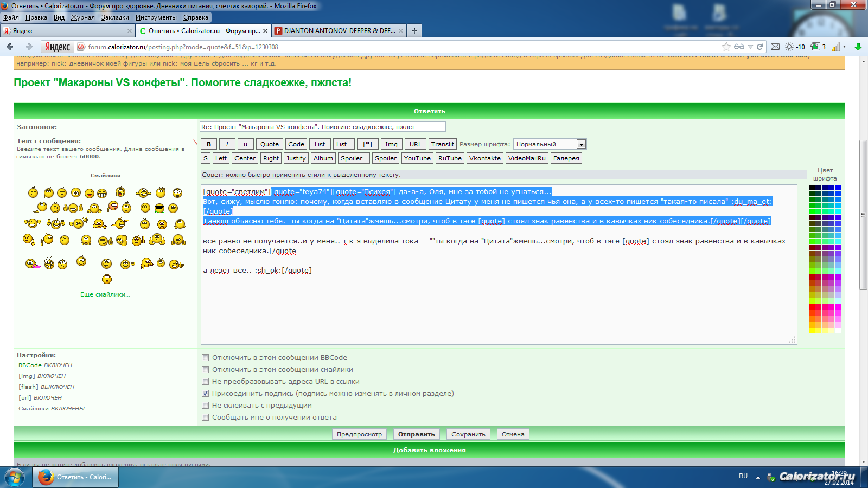Insert the blushing red-faced smiley
Image resolution: width=868 pixels, height=488 pixels.
tap(112, 207)
